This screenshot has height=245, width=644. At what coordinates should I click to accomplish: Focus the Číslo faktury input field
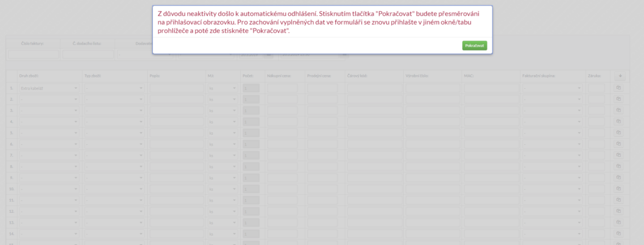coord(33,54)
